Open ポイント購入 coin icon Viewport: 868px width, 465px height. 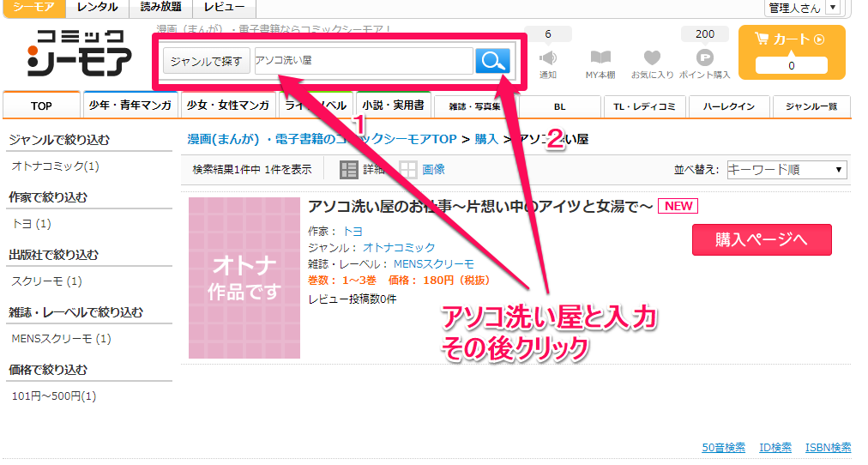click(705, 57)
